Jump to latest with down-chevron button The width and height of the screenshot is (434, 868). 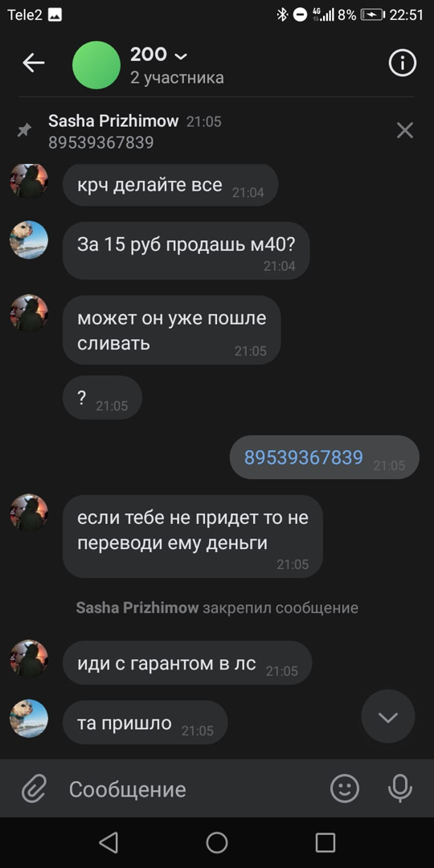[x=388, y=717]
